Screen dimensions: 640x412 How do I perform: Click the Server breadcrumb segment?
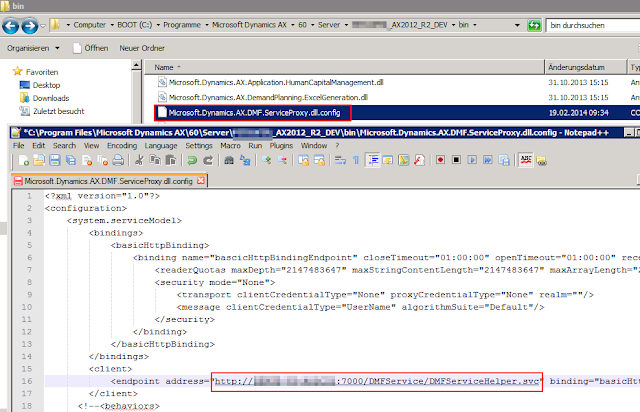pyautogui.click(x=329, y=25)
